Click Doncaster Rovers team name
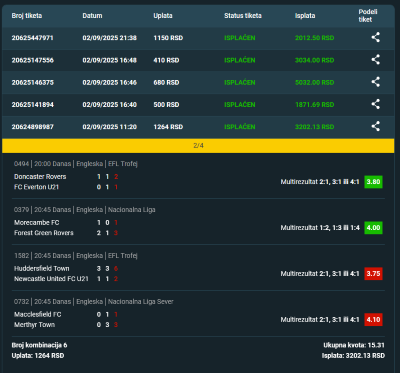400x373 pixels. (40, 177)
